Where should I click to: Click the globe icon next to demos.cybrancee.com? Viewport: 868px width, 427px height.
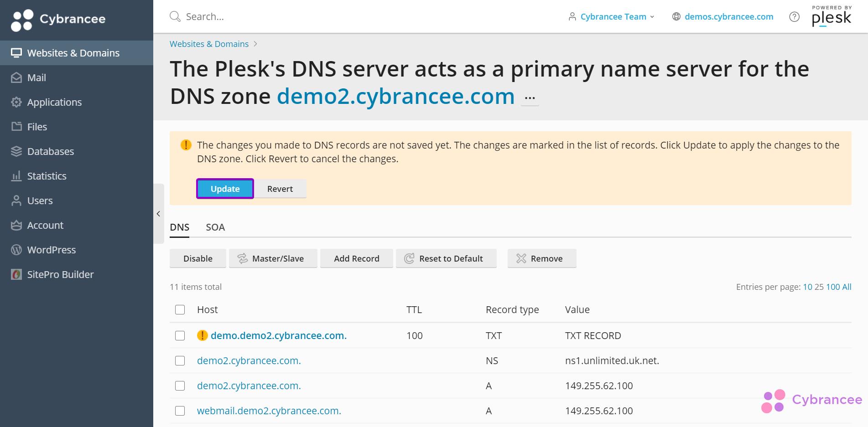[x=676, y=16]
